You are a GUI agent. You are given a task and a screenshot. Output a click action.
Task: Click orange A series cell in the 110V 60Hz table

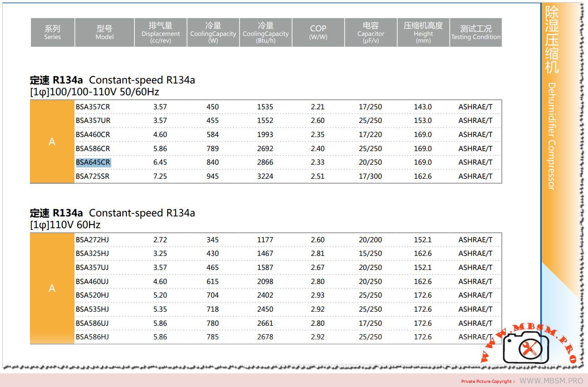(x=52, y=288)
